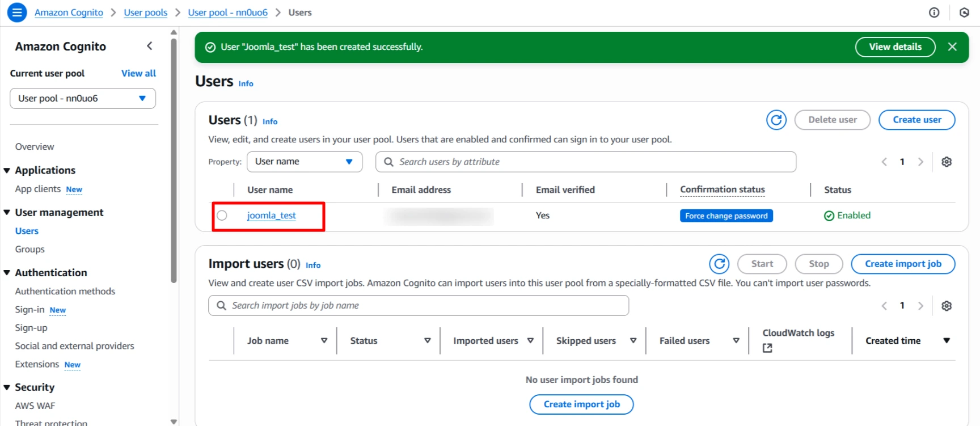
Task: Collapse the Security section
Action: [7, 387]
